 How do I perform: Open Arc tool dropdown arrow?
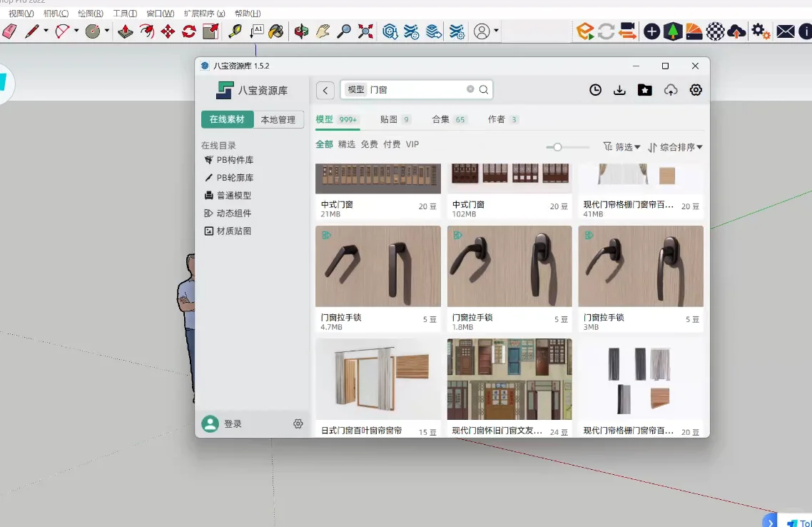(x=76, y=31)
